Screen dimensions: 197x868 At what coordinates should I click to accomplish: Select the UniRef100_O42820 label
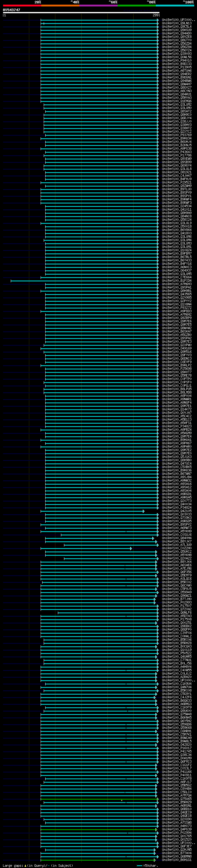(177, 745)
